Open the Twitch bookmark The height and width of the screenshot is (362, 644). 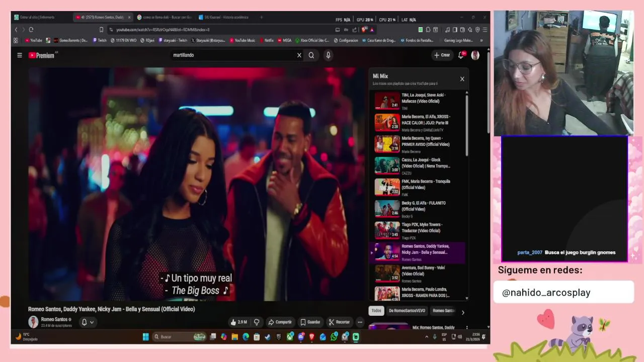[99, 40]
